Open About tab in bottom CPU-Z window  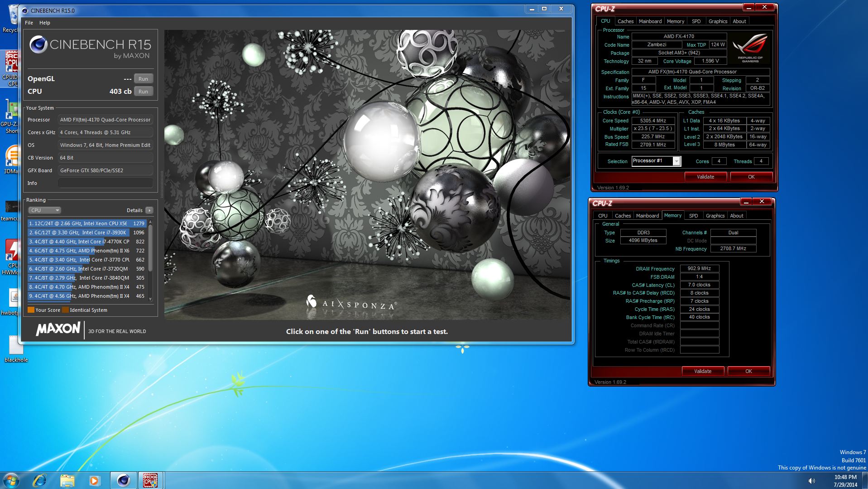pos(736,216)
